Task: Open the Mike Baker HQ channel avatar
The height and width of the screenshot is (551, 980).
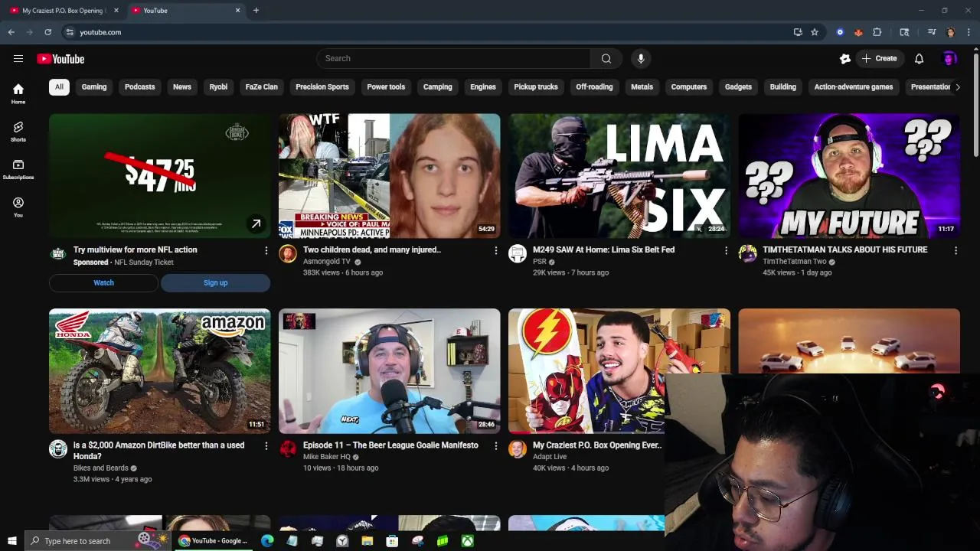Action: coord(288,449)
